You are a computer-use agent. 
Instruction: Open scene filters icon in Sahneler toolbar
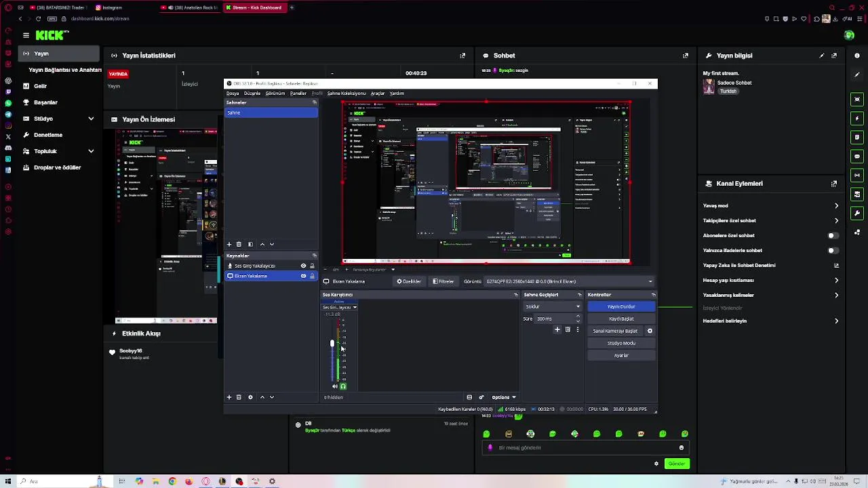coord(250,244)
